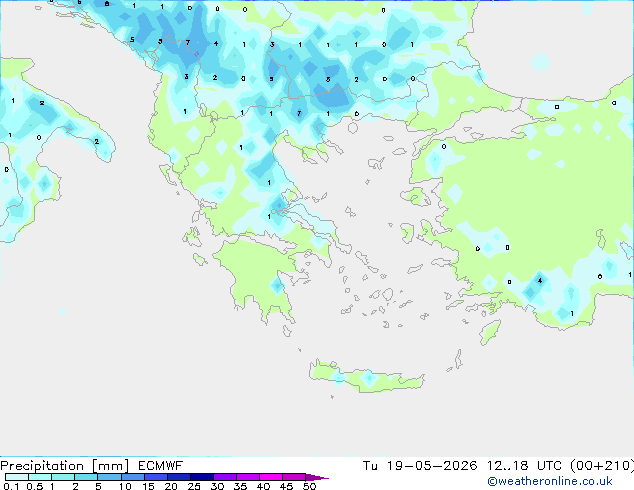Choose the 10–15 mm legend color swatch
This screenshot has width=634, height=490.
(133, 477)
